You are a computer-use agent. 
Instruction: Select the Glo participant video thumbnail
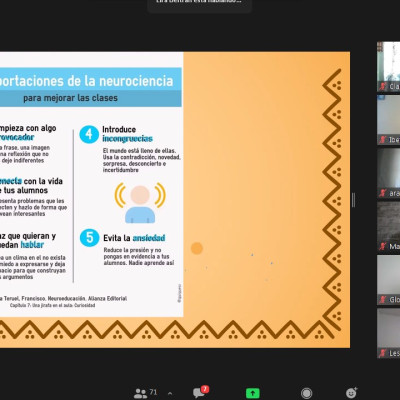click(x=389, y=280)
